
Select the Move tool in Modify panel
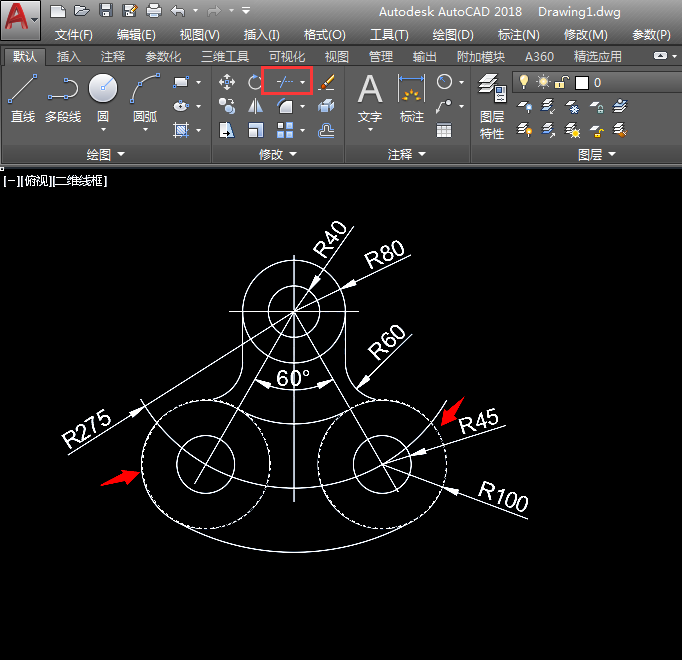227,82
